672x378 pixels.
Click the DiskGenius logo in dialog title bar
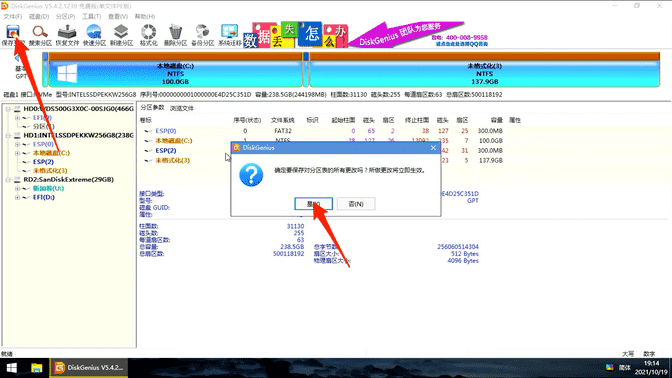pyautogui.click(x=236, y=147)
